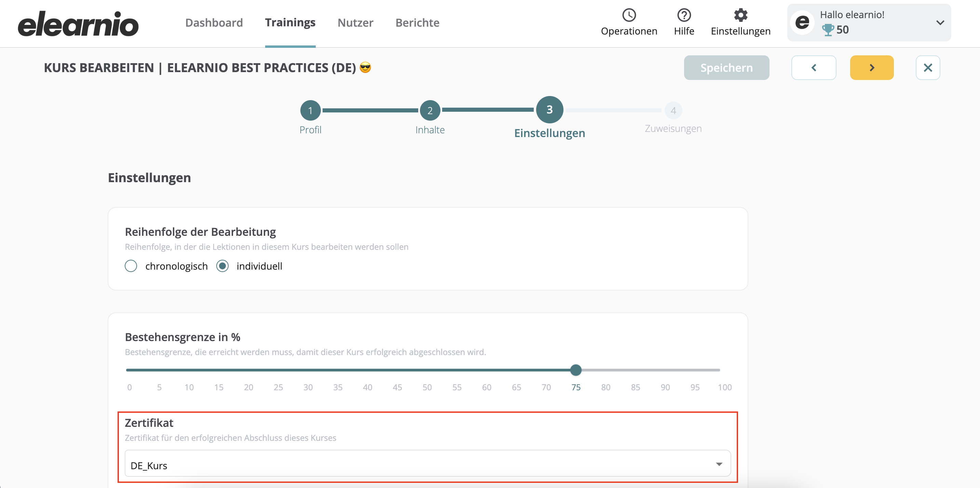Jump to step 2 Inhalte
980x488 pixels.
click(x=430, y=110)
